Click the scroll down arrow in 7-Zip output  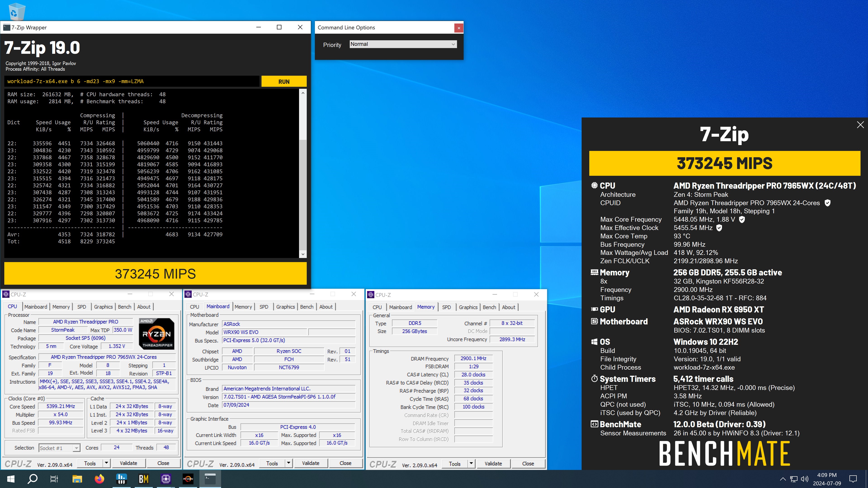pos(303,254)
